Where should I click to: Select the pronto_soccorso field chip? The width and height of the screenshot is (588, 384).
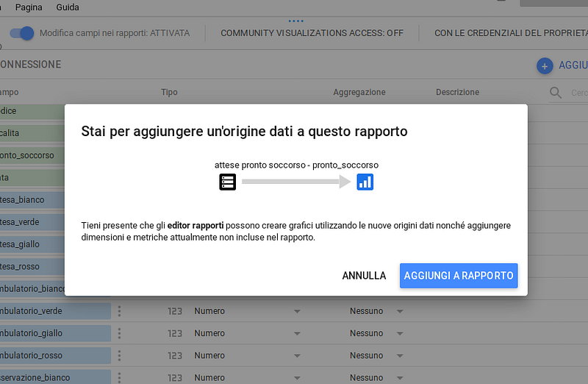tap(32, 155)
